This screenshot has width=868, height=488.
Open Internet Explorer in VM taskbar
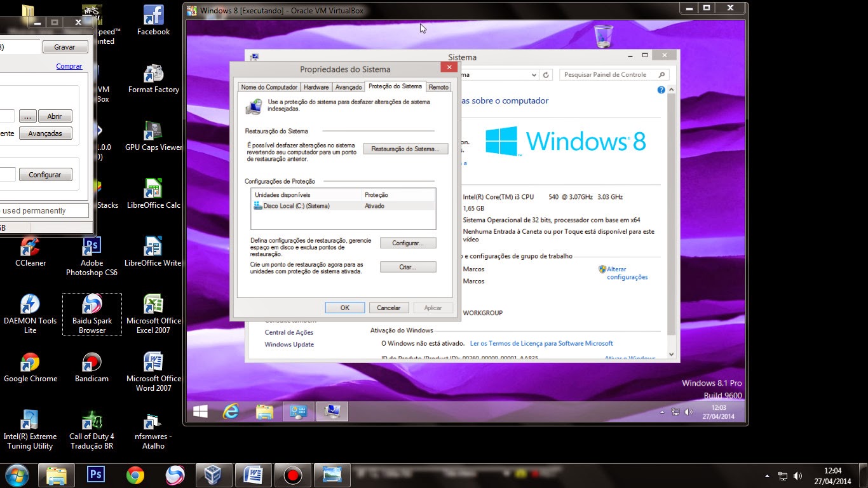coord(231,412)
